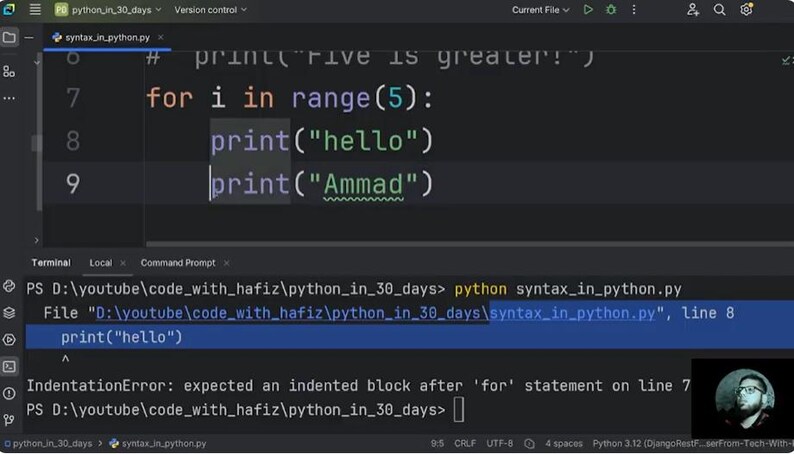Open the 4 spaces indent settings

pyautogui.click(x=564, y=443)
